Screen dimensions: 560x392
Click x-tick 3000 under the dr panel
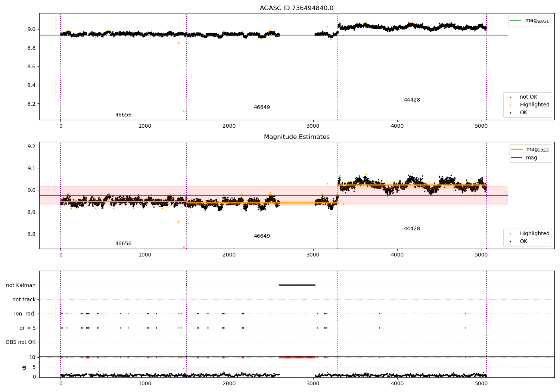(313, 384)
